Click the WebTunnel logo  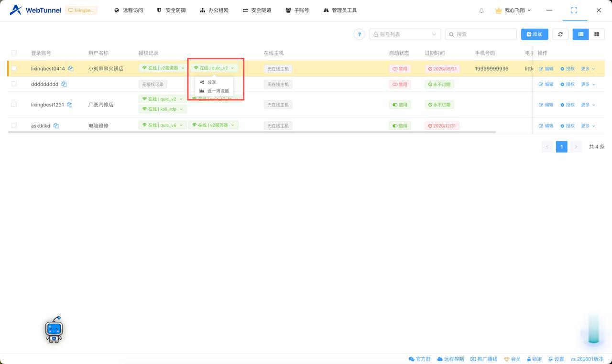(36, 10)
